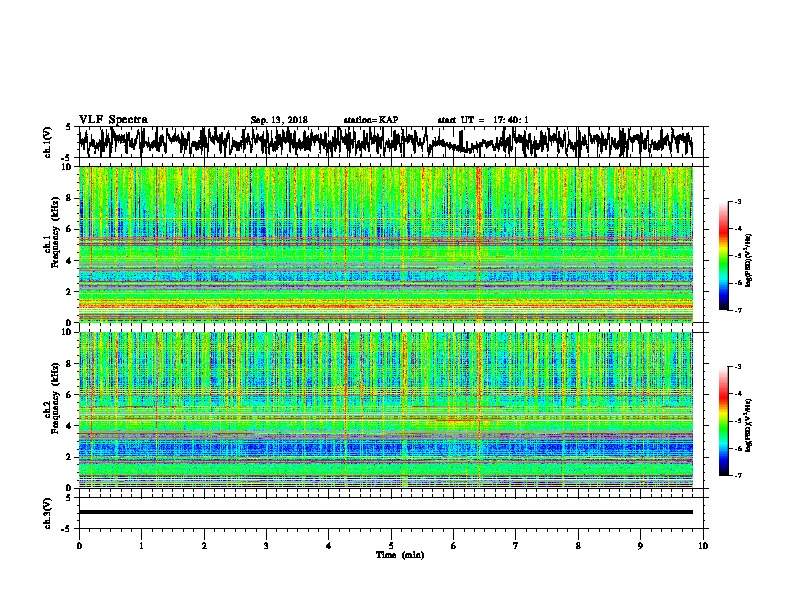The height and width of the screenshot is (612, 792).
Task: Click the "start UT = 17:40: 1" label
Action: click(x=483, y=120)
